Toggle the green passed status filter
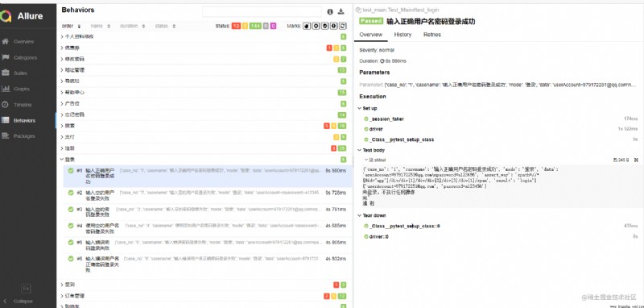Image resolution: width=644 pixels, height=308 pixels. 255,26
